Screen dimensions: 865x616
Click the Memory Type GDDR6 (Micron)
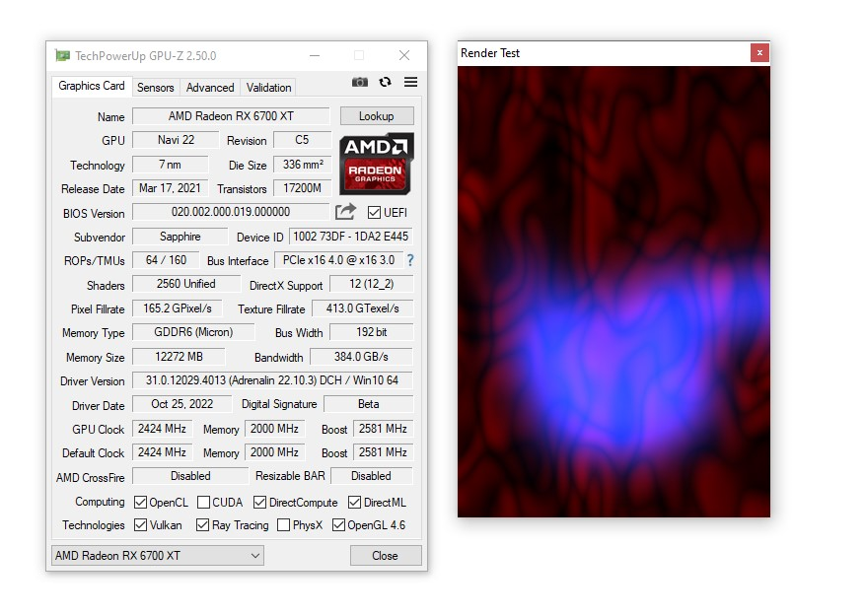(x=193, y=332)
